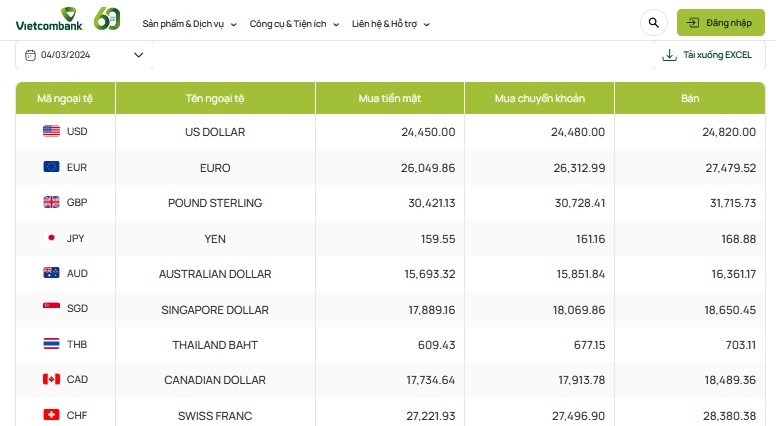This screenshot has width=776, height=426.
Task: Click the Bán column header
Action: pyautogui.click(x=690, y=98)
